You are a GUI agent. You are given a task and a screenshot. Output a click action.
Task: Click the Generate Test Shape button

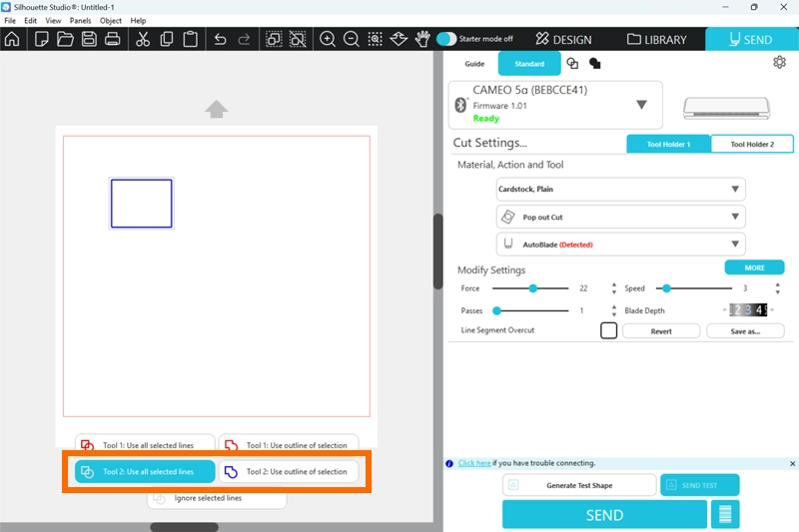click(x=579, y=485)
